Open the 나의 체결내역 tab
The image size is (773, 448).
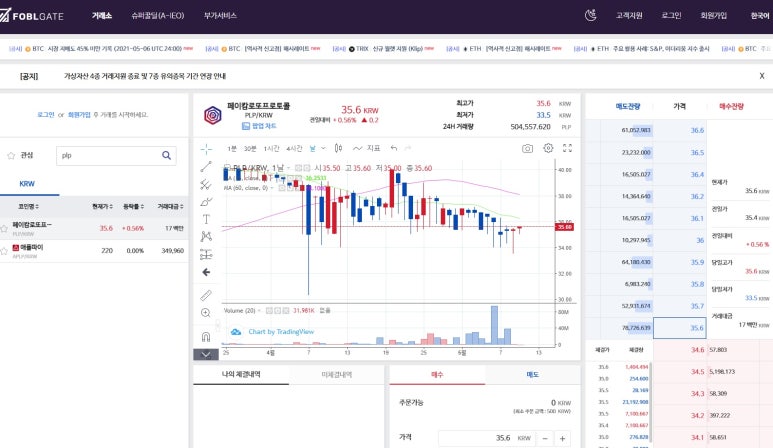(x=241, y=375)
